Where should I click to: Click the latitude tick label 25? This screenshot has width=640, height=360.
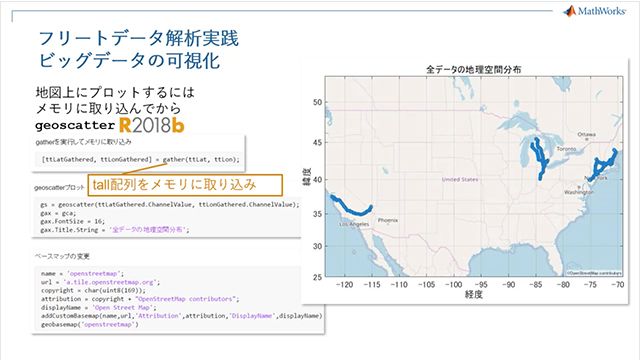click(x=318, y=278)
